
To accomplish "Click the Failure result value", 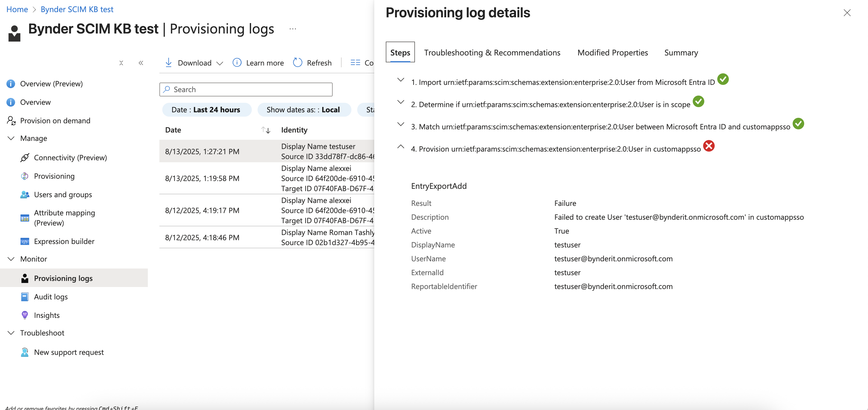I will (565, 204).
